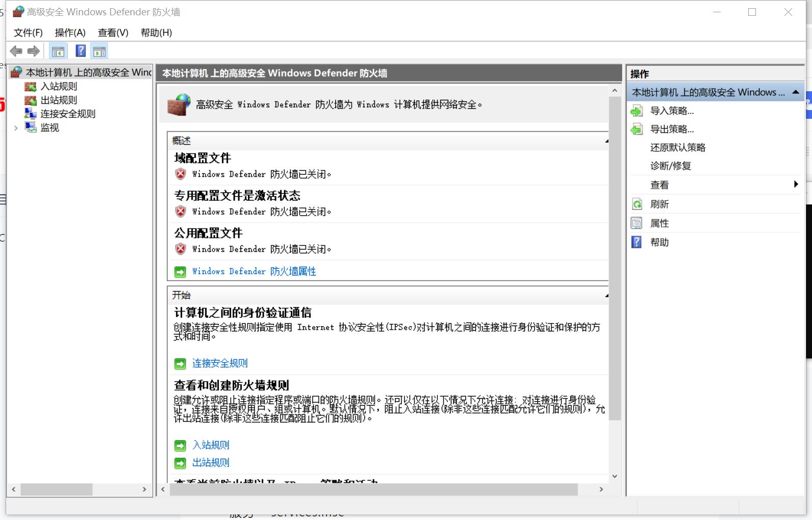The width and height of the screenshot is (812, 520).
Task: Click the center pane horizontal scroll right arrow
Action: click(x=601, y=489)
